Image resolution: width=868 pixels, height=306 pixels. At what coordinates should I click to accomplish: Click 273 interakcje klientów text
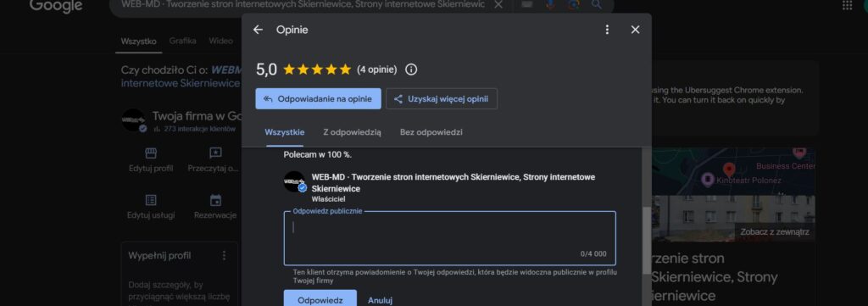click(x=199, y=129)
